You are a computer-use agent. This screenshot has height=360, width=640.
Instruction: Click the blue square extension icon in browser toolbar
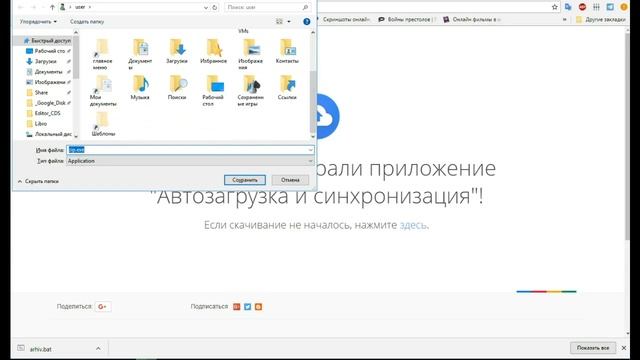(610, 7)
